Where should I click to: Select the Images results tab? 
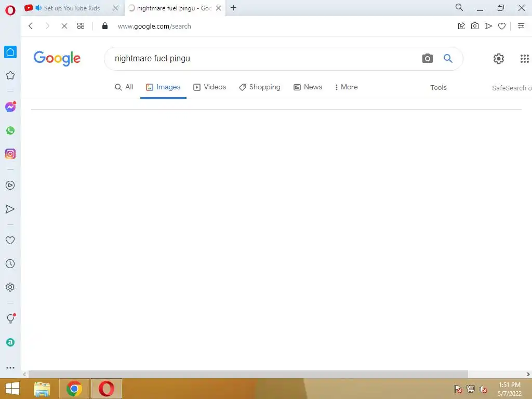pos(163,87)
